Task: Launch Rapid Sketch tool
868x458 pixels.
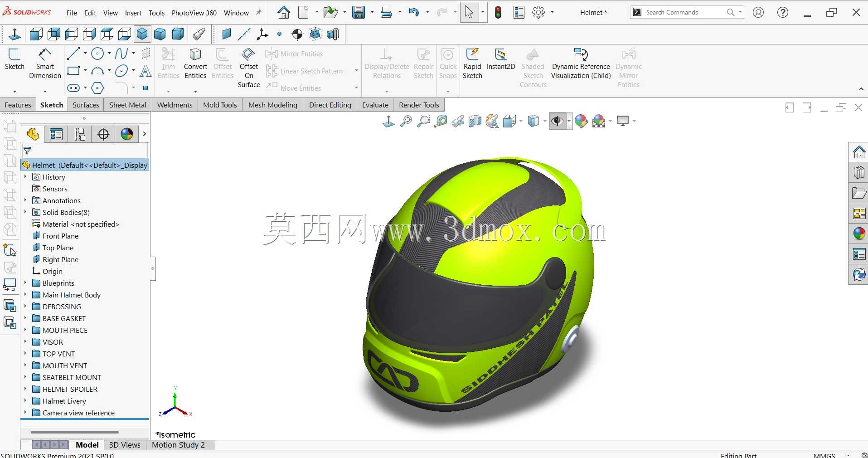Action: pos(472,63)
